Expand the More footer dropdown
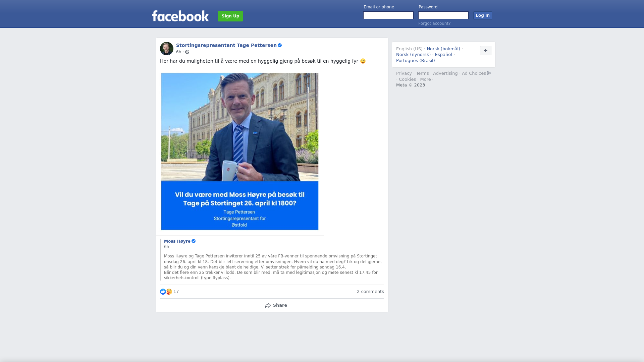The height and width of the screenshot is (362, 644). (427, 79)
